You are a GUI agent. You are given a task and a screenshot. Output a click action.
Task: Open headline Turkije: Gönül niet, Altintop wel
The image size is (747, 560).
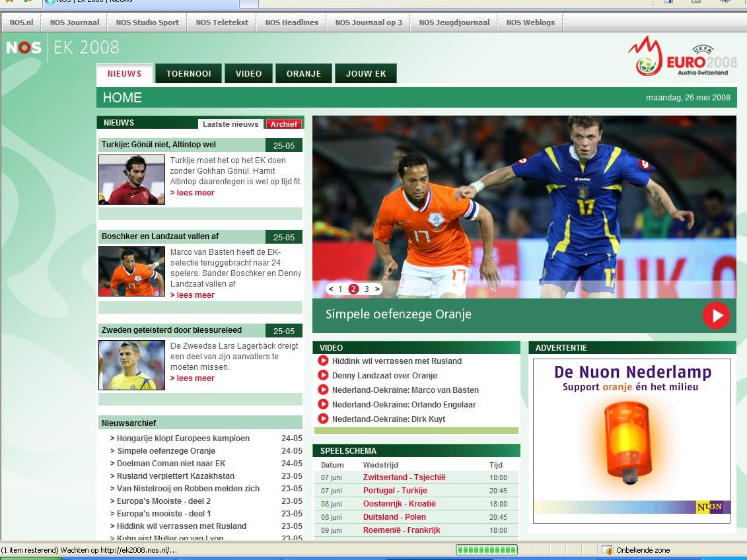tap(159, 144)
